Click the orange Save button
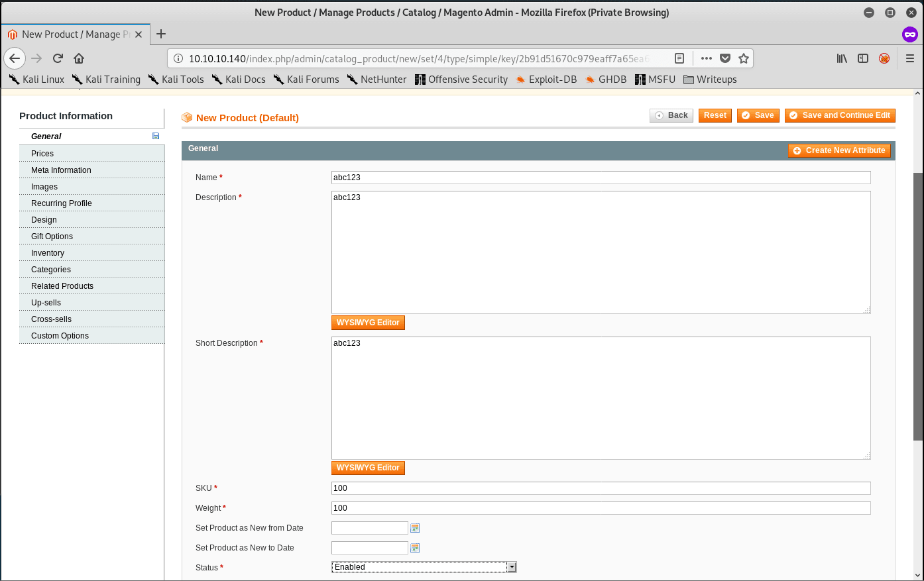This screenshot has height=581, width=924. pos(758,115)
